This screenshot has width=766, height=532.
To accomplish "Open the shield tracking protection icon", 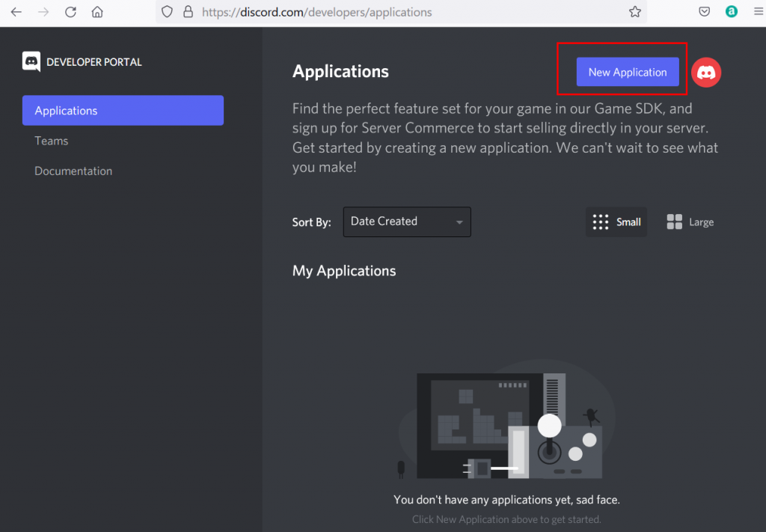I will pyautogui.click(x=167, y=12).
